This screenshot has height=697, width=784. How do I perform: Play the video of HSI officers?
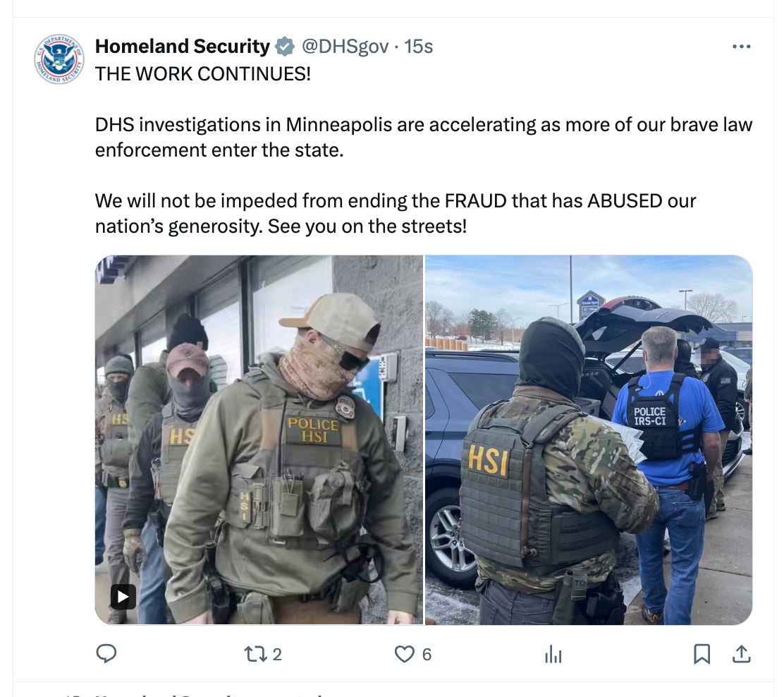(123, 596)
